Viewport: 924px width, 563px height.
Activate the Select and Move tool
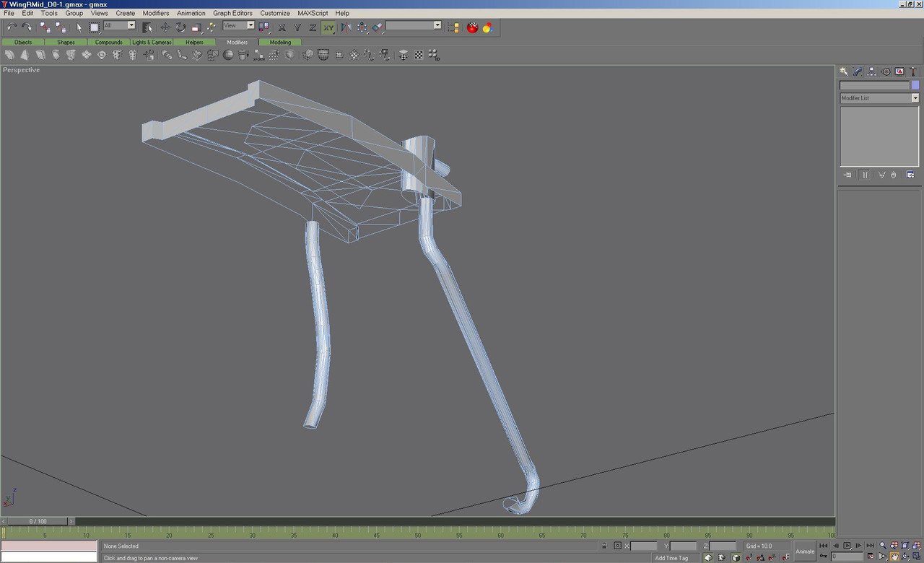pos(165,27)
